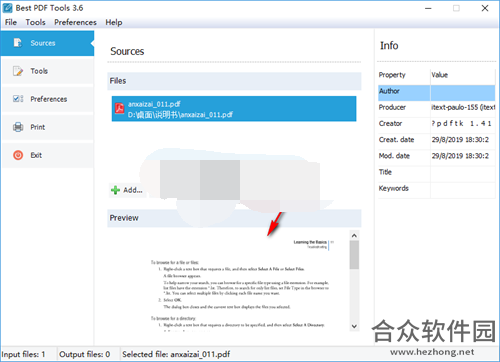Click the Add... button

click(127, 190)
